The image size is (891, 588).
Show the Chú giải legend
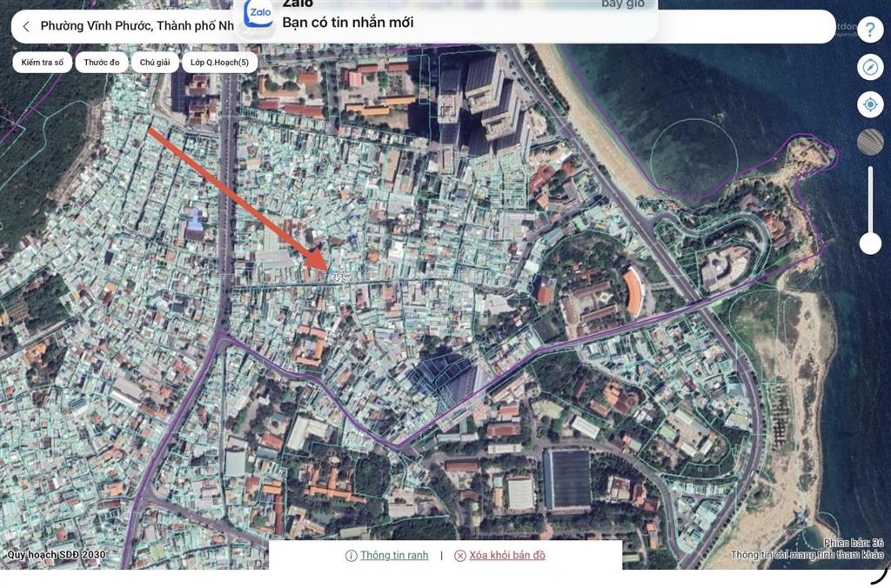tap(155, 63)
